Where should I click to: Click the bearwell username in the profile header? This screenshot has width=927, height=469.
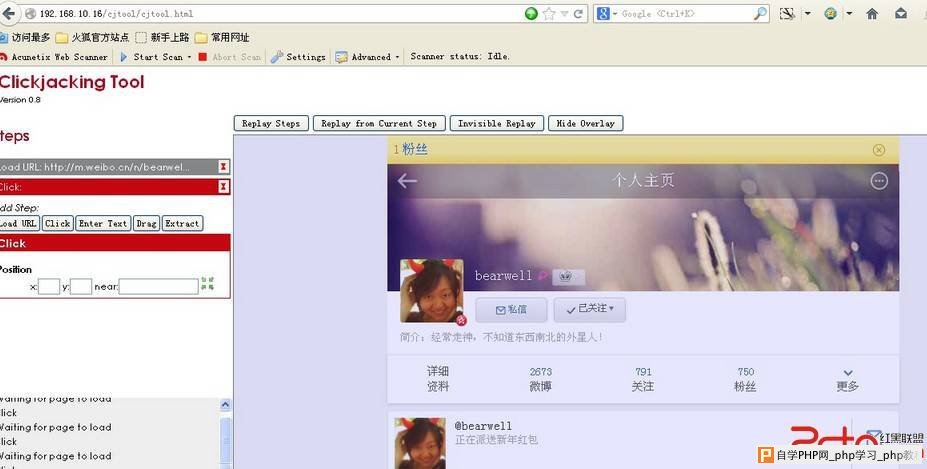click(503, 276)
